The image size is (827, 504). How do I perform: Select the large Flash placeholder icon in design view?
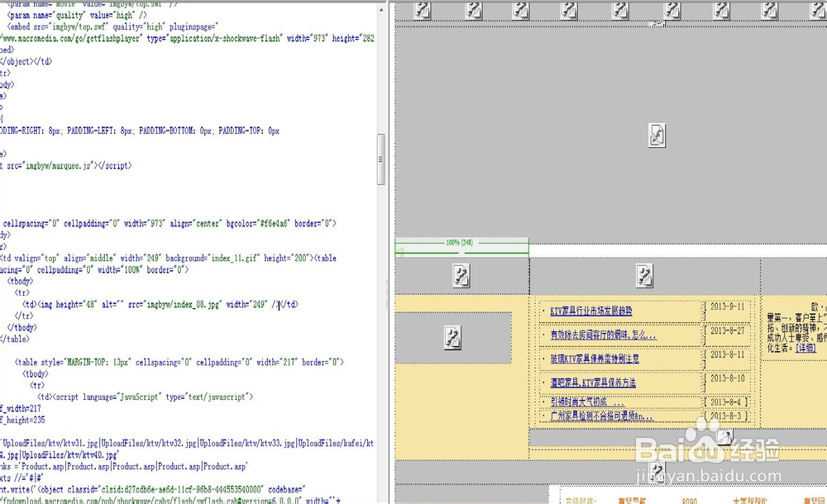point(657,136)
